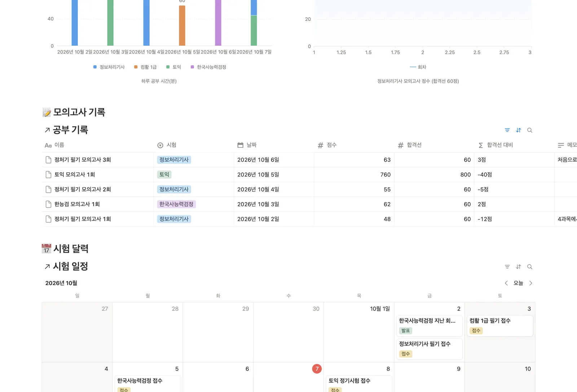Click the score cell showing 760
Viewport: 577px width, 392px height.
[354, 174]
